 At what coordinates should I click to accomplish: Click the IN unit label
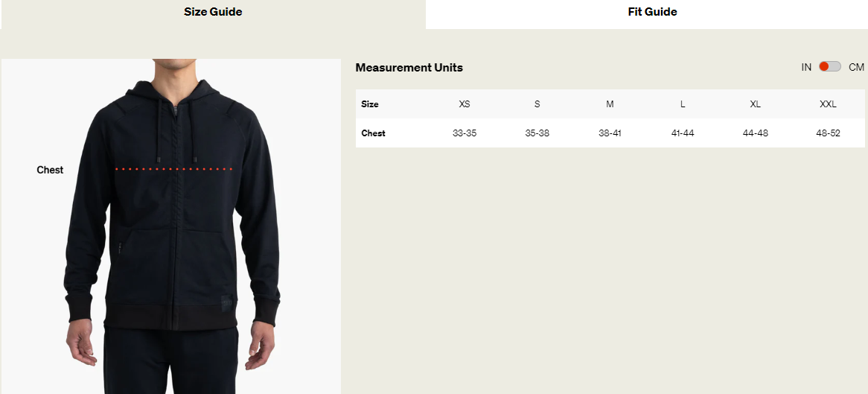click(806, 67)
